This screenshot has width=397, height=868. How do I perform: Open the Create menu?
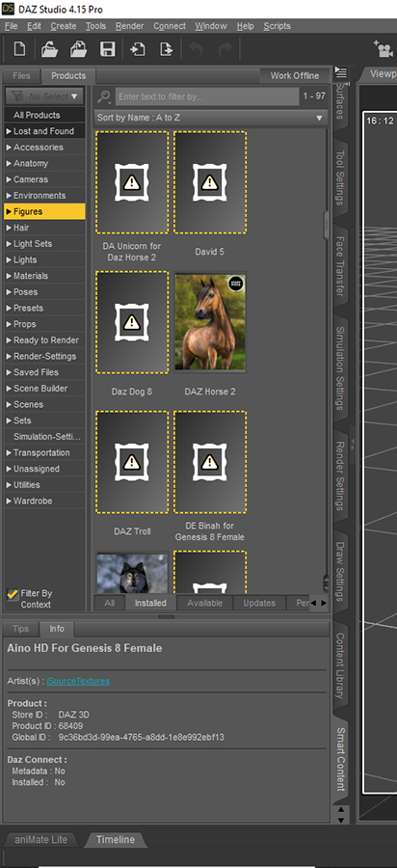pos(64,26)
